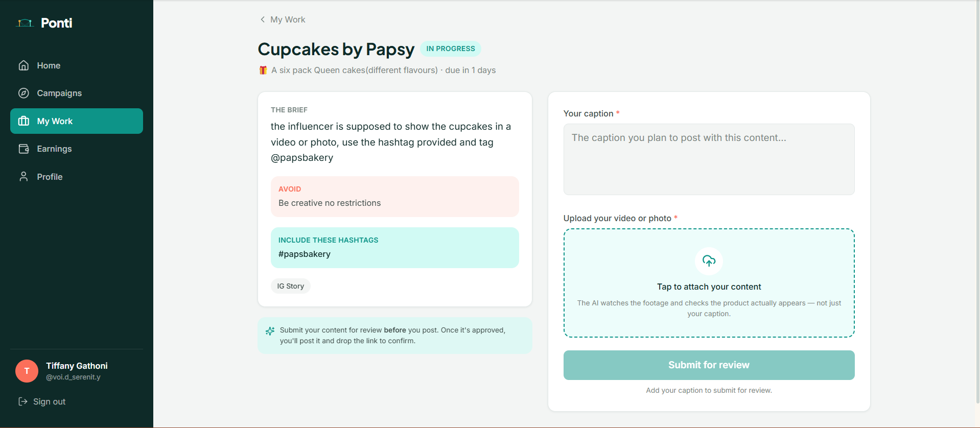This screenshot has height=428, width=980.
Task: Open the Campaigns menu item
Action: tap(77, 93)
